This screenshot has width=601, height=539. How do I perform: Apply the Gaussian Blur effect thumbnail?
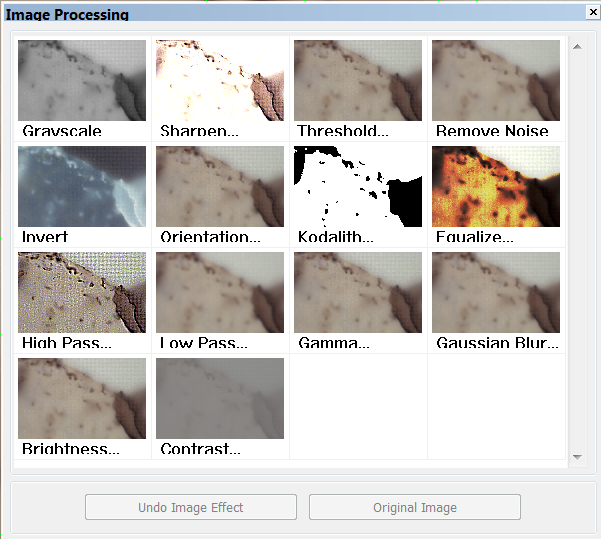click(496, 293)
